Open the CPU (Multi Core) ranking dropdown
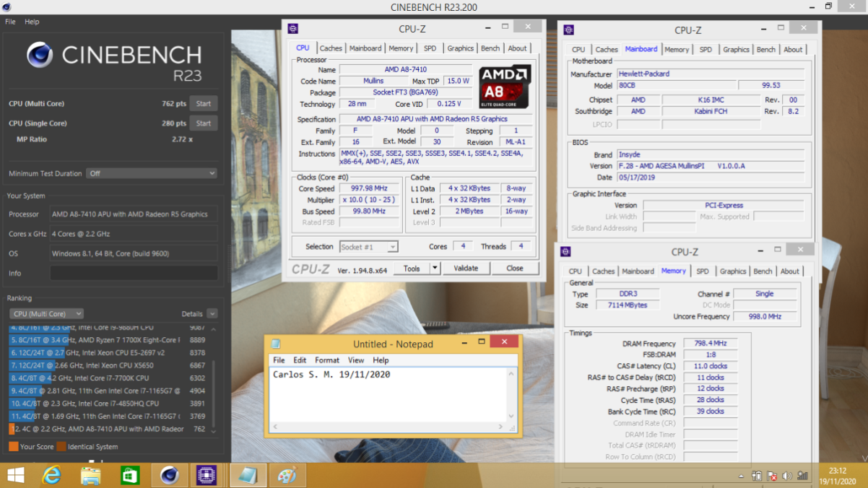The image size is (868, 488). 46,314
